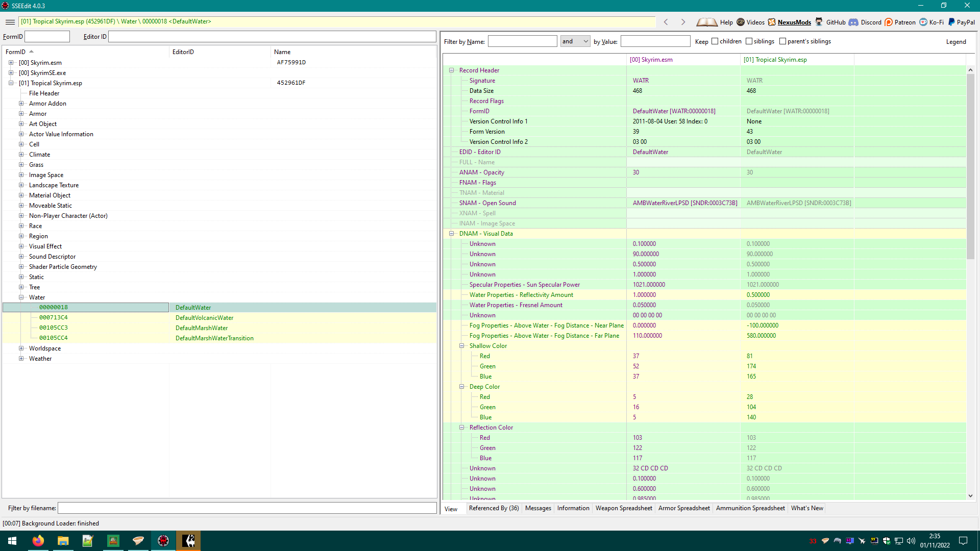Open the 'and' filter operator dropdown
Image resolution: width=980 pixels, height=551 pixels.
575,41
